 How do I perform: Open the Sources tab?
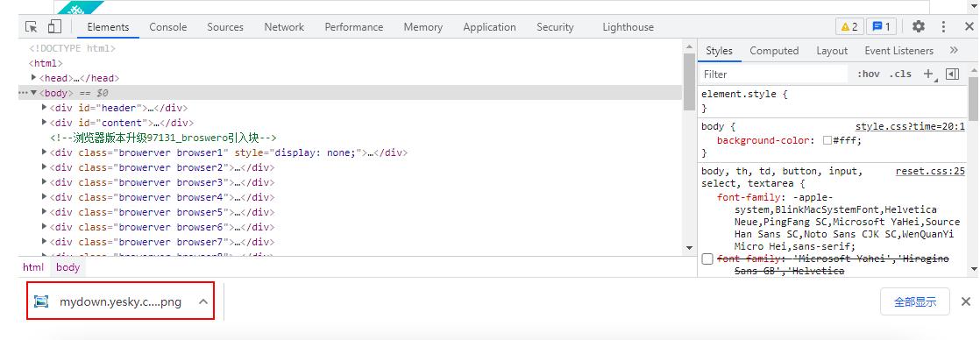225,27
